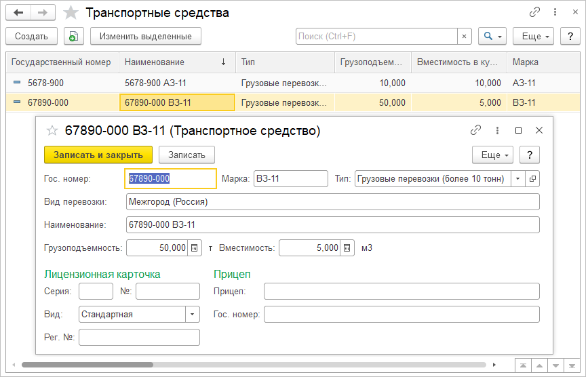Click into Вид перевозки input field
The image size is (588, 379).
pyautogui.click(x=332, y=202)
